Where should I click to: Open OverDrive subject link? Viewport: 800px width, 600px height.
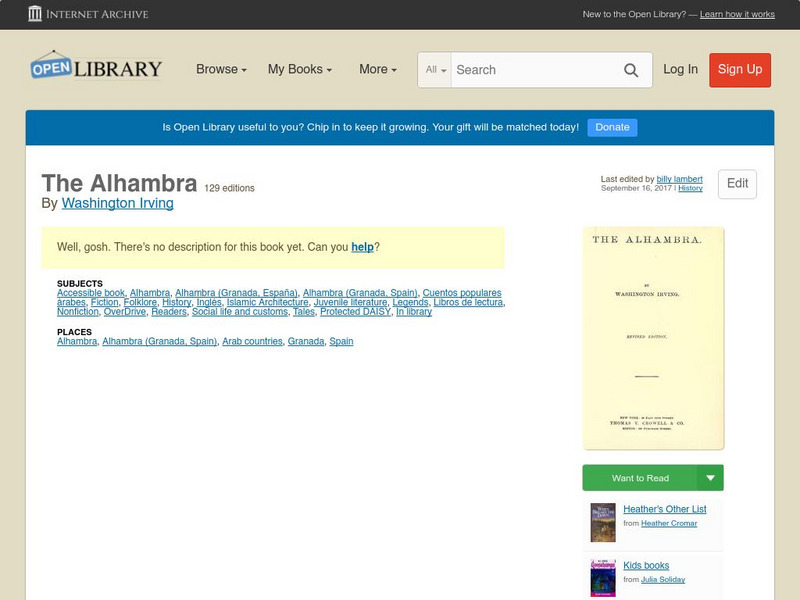tap(124, 312)
